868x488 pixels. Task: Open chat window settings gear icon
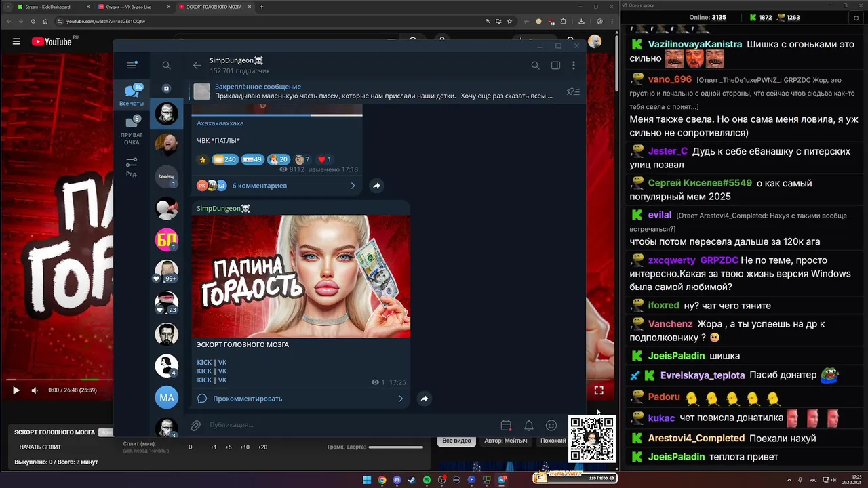tap(856, 18)
